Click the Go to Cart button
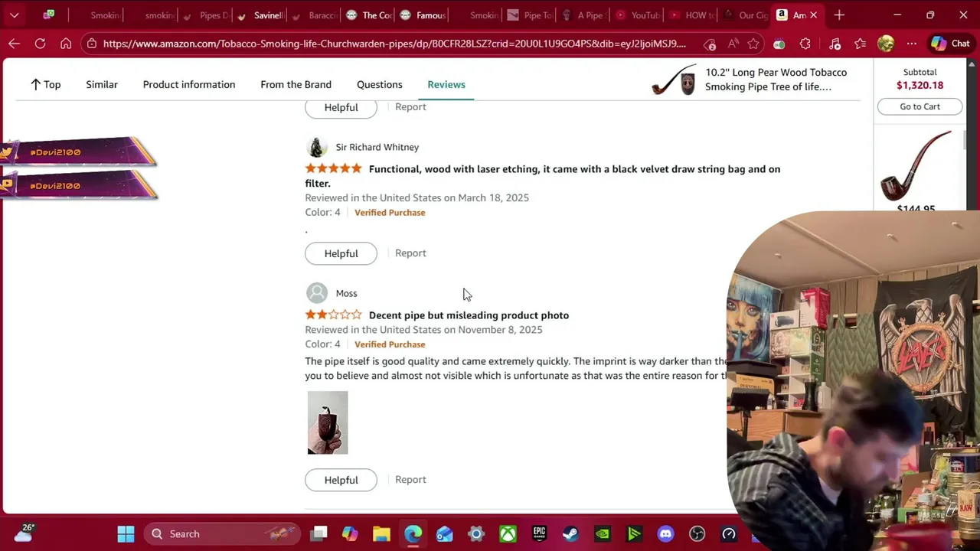The width and height of the screenshot is (980, 551). (920, 106)
